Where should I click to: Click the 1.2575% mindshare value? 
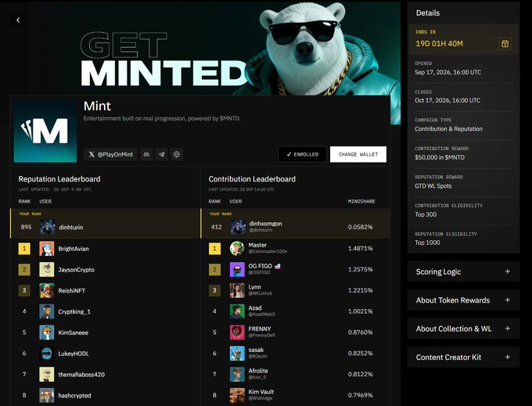pyautogui.click(x=361, y=269)
